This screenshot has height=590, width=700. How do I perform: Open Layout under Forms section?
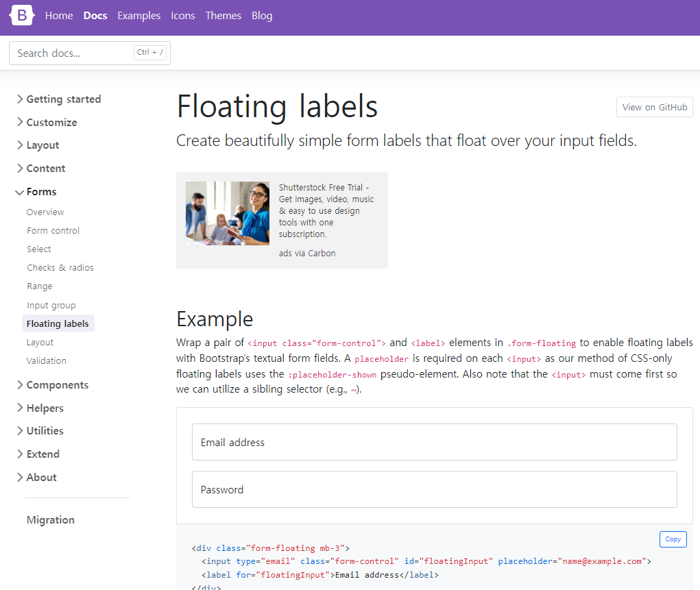pyautogui.click(x=40, y=343)
